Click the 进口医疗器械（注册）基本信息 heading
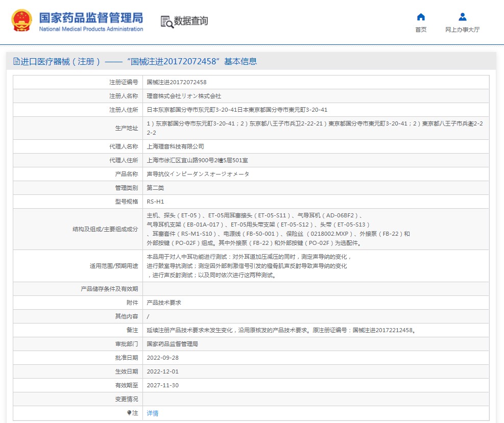 coord(135,61)
